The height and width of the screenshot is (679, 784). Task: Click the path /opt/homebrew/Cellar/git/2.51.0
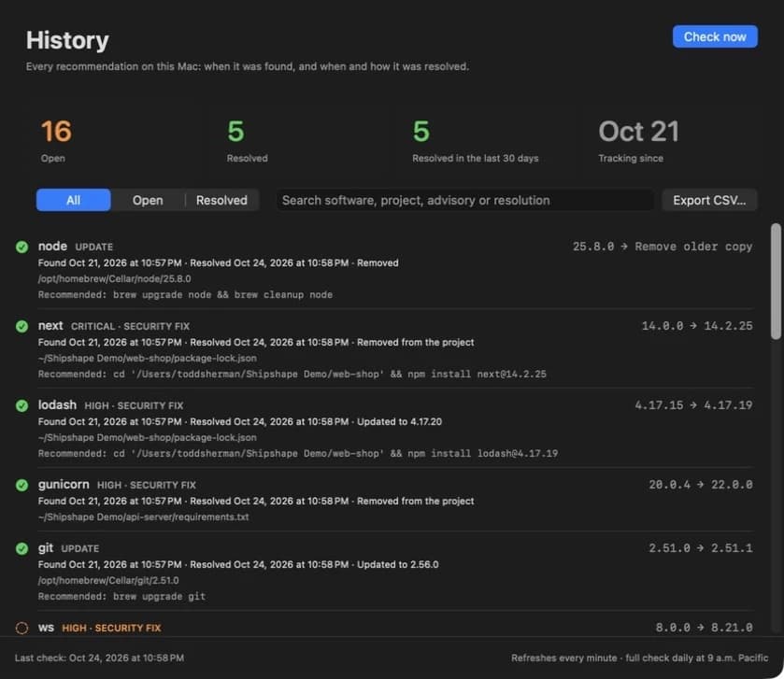[108, 581]
